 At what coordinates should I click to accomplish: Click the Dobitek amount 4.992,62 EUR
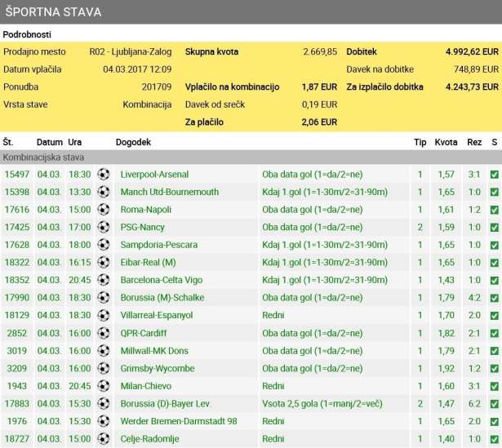pyautogui.click(x=472, y=52)
